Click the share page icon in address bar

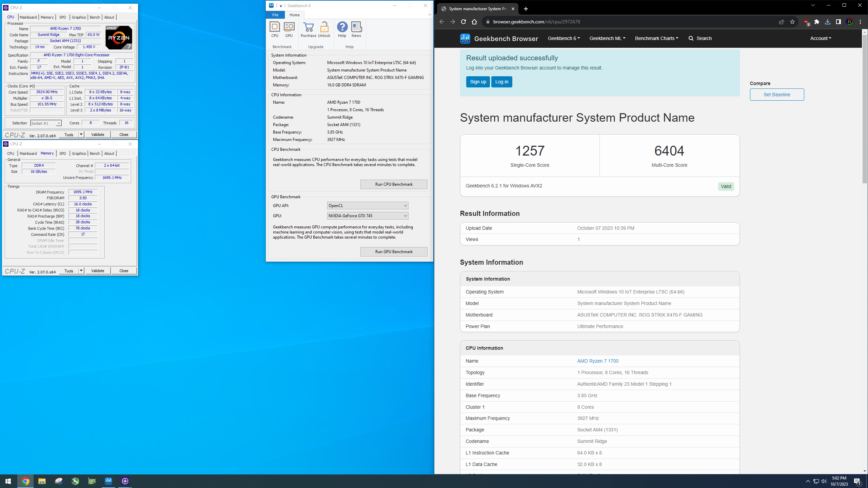pyautogui.click(x=782, y=22)
